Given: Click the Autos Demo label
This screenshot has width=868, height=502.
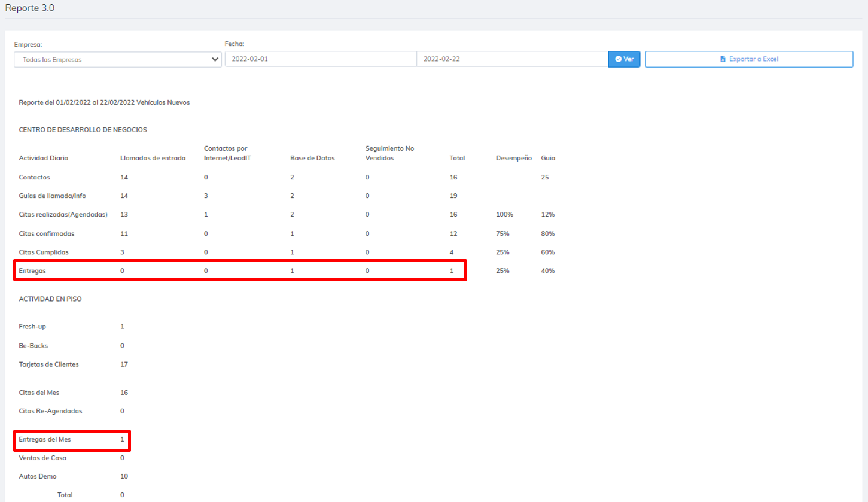Looking at the screenshot, I should pyautogui.click(x=38, y=477).
